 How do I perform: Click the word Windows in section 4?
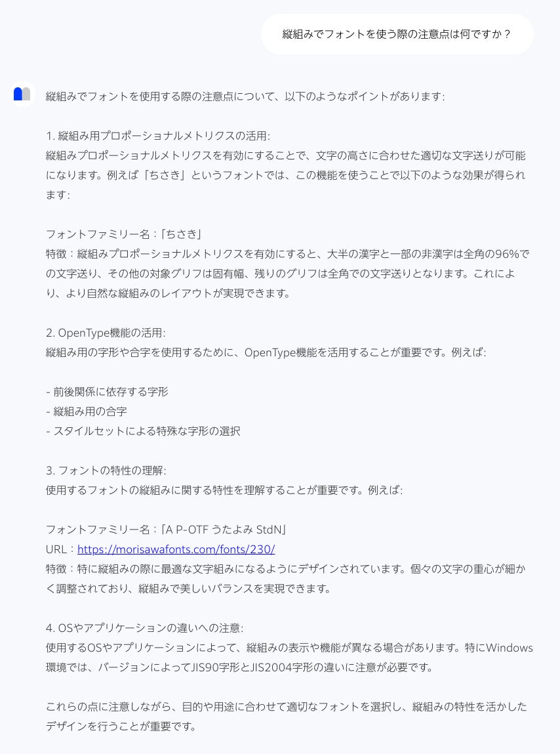coord(509,648)
